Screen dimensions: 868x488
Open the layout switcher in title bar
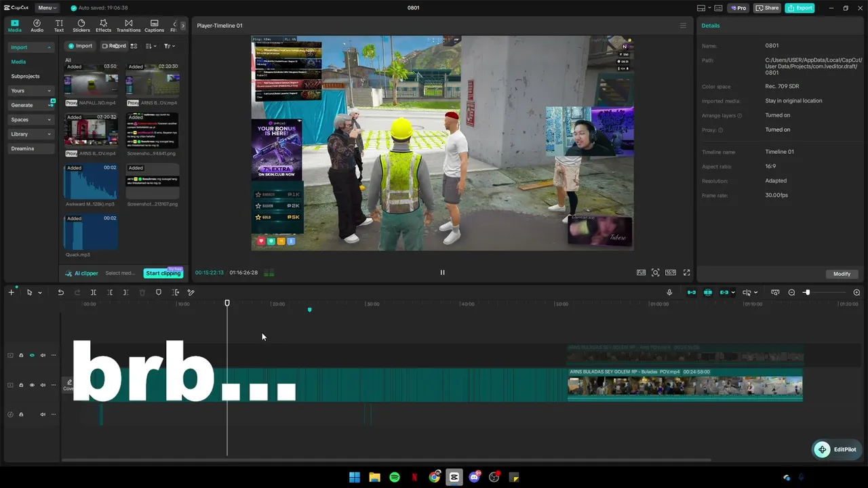tap(705, 8)
